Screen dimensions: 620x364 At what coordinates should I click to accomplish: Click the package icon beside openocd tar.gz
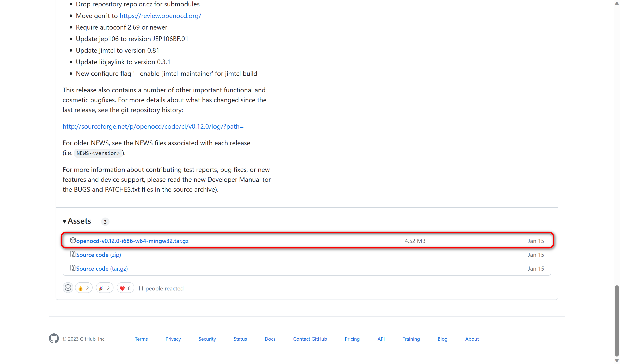pyautogui.click(x=73, y=240)
